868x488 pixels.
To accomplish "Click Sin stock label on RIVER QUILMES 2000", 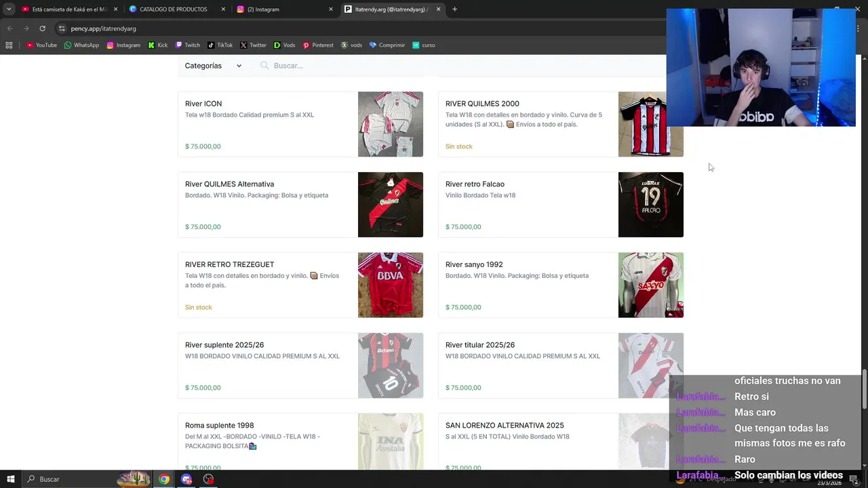I will pos(459,146).
